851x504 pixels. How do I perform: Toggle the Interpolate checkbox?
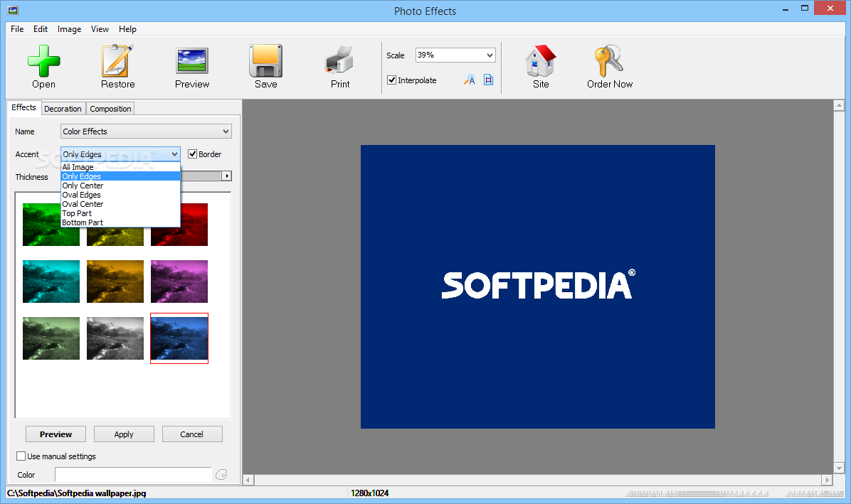pyautogui.click(x=391, y=80)
